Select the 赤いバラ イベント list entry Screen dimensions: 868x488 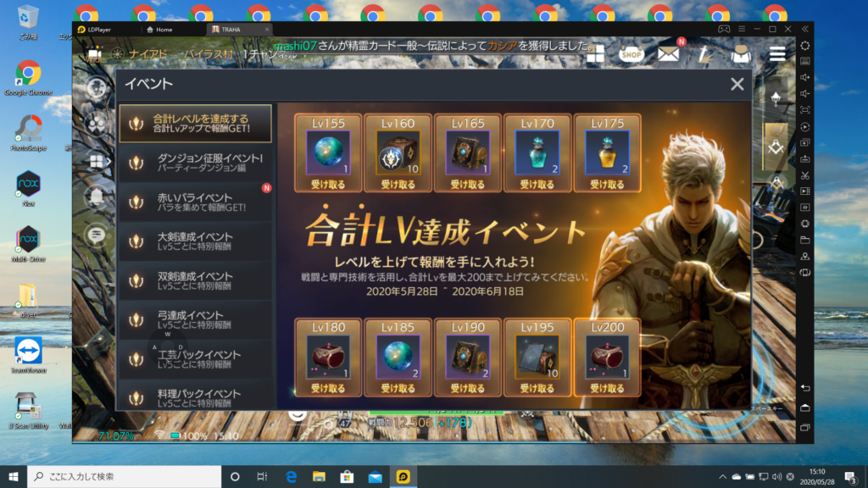click(195, 202)
